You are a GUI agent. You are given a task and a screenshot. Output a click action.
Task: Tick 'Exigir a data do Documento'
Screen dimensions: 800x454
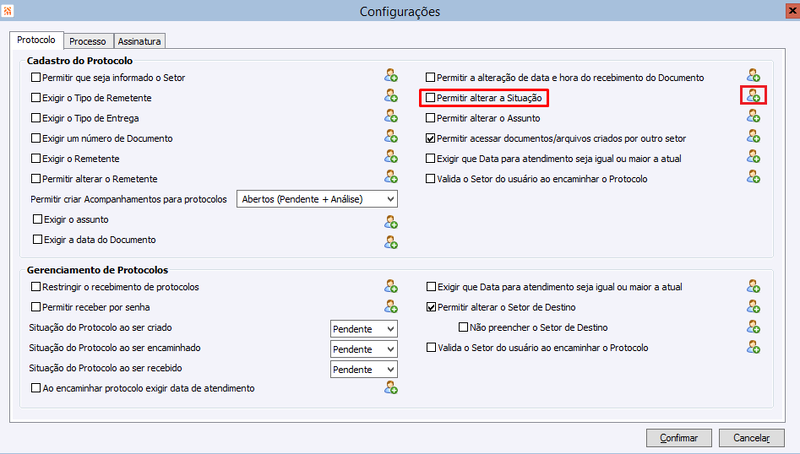37,239
